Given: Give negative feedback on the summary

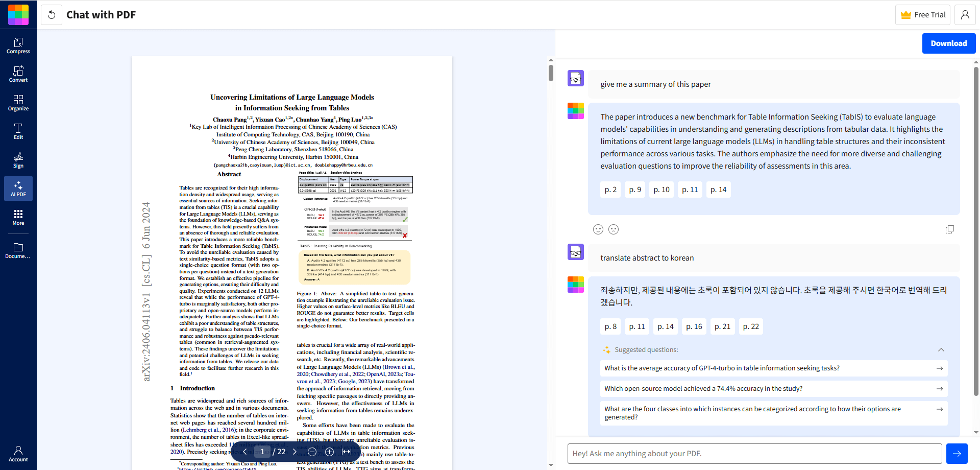Looking at the screenshot, I should point(614,229).
